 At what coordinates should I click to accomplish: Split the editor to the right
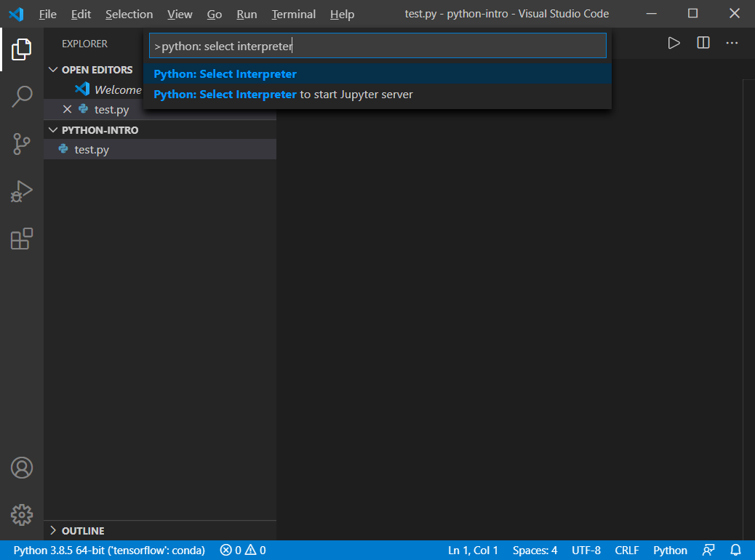coord(703,43)
